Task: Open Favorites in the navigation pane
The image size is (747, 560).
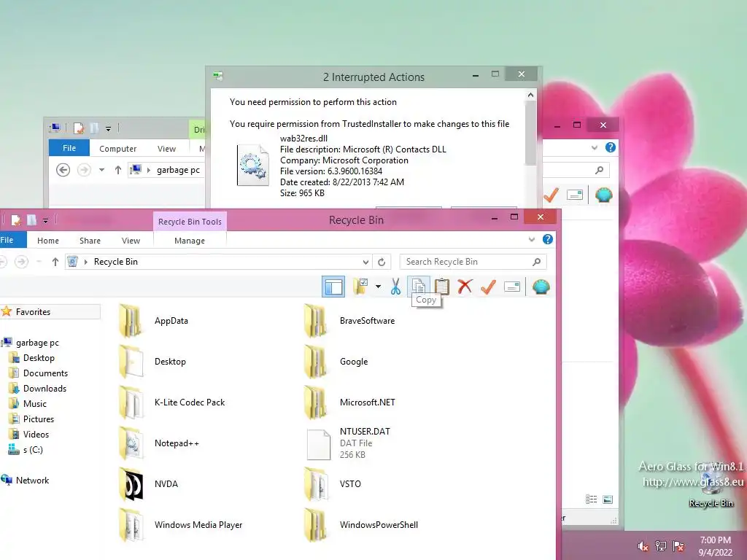Action: point(33,312)
